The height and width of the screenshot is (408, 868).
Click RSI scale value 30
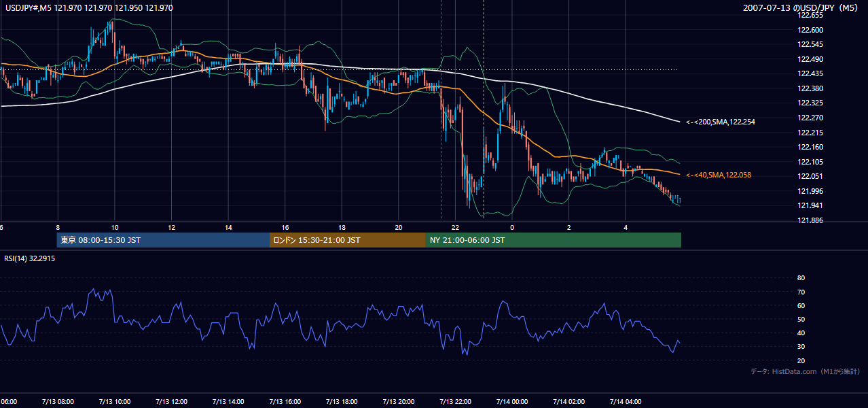(801, 347)
